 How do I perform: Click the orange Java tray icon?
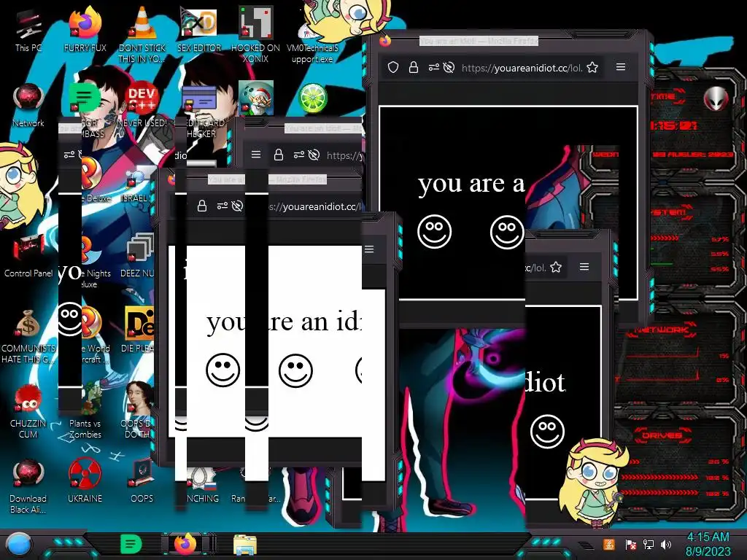pyautogui.click(x=609, y=544)
